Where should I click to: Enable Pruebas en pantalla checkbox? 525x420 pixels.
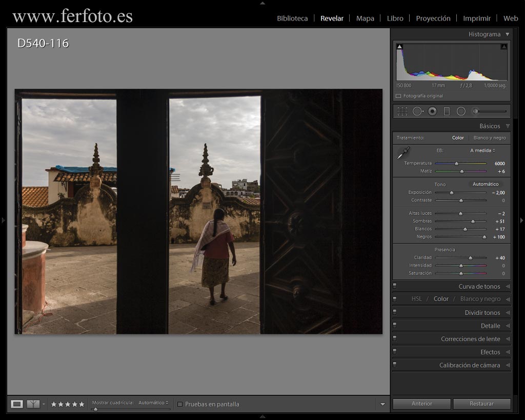coord(180,404)
